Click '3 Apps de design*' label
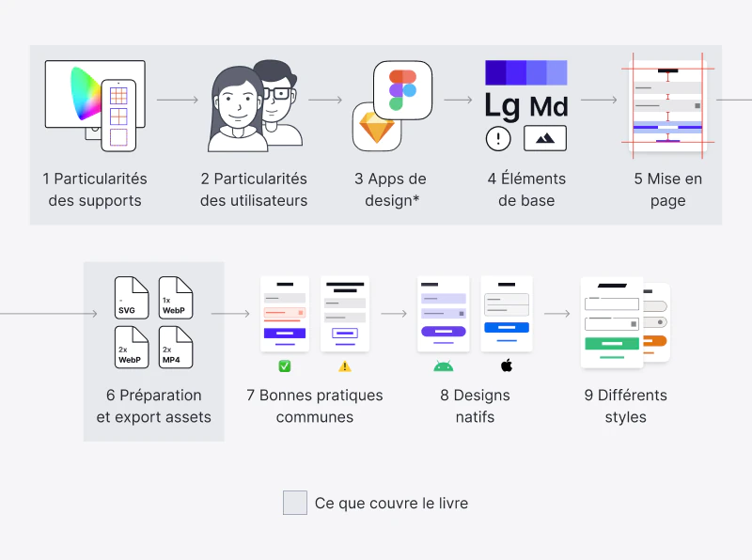This screenshot has height=560, width=752. coord(391,190)
